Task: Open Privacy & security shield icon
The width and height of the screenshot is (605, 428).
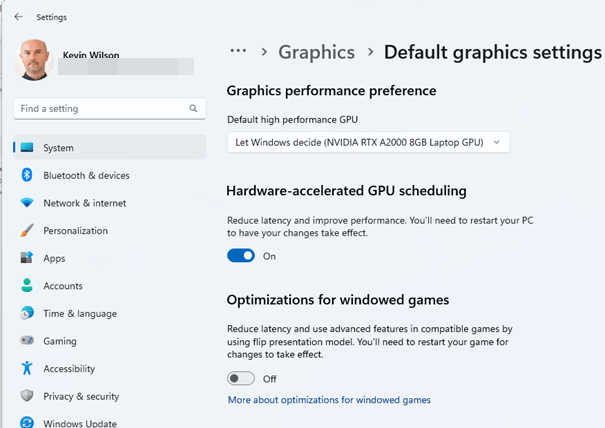Action: pos(27,396)
